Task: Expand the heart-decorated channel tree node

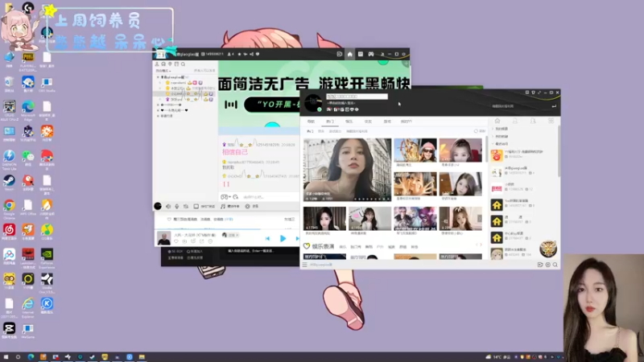Action: coord(158,110)
